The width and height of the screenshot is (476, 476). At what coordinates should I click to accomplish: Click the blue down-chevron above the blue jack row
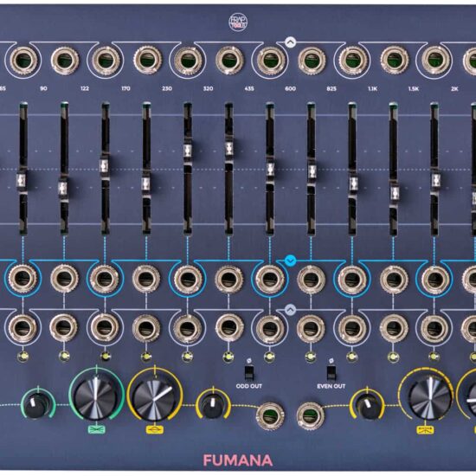(291, 261)
